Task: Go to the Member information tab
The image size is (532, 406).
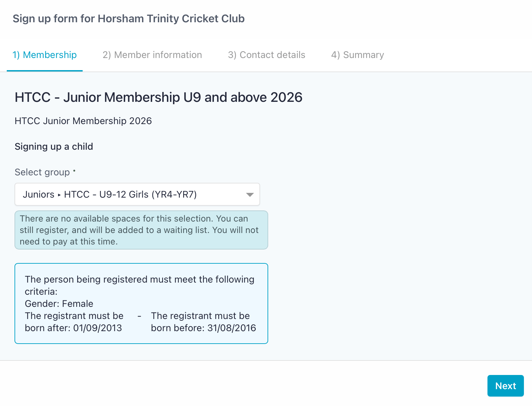Action: pos(152,55)
